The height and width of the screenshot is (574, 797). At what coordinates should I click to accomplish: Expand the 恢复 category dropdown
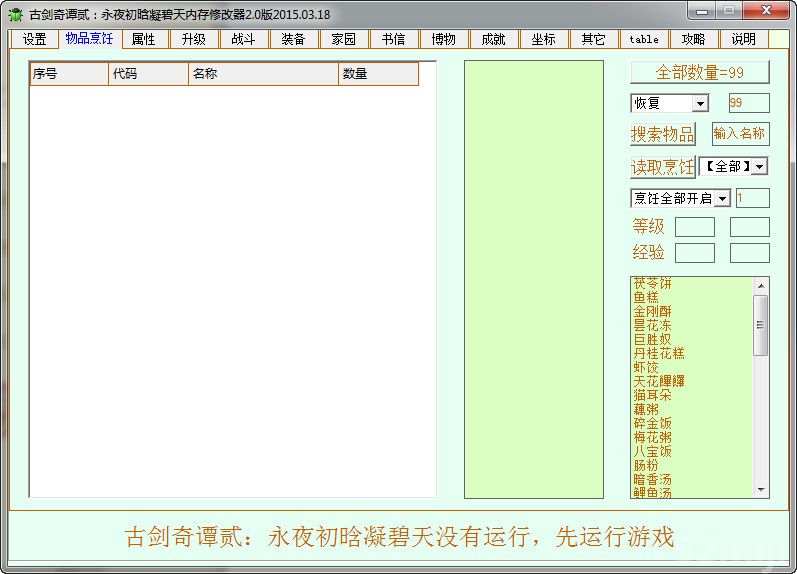(700, 103)
